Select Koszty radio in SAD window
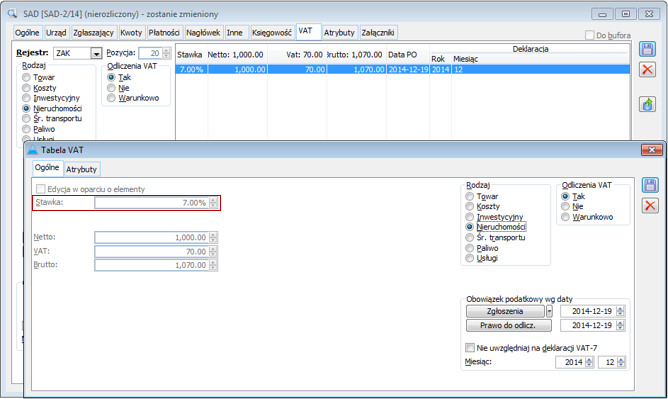The image size is (668, 399). click(x=26, y=88)
